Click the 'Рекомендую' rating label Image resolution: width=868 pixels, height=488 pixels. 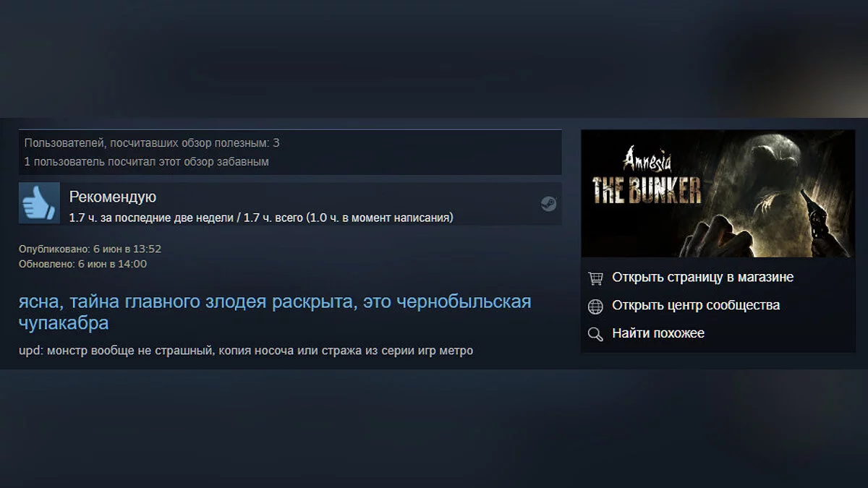point(113,197)
